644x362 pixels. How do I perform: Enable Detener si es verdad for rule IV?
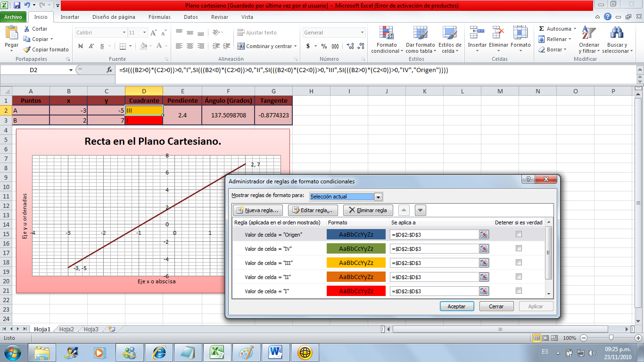point(519,248)
